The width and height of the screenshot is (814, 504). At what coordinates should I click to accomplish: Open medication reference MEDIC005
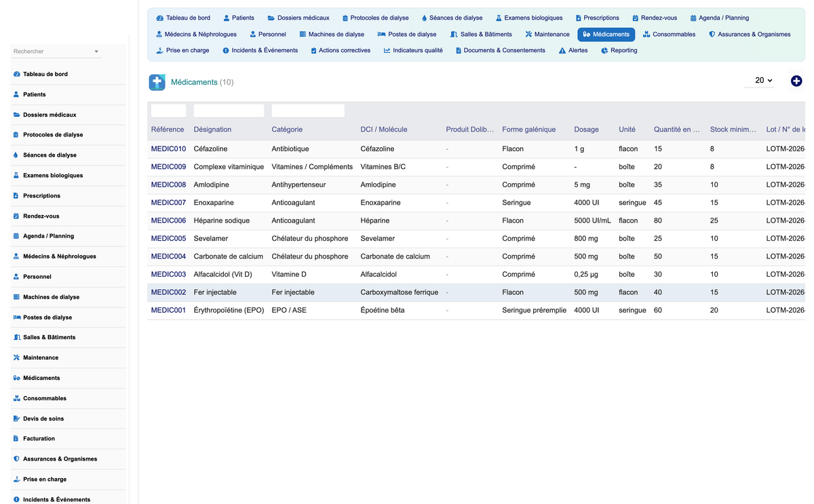[x=168, y=239]
